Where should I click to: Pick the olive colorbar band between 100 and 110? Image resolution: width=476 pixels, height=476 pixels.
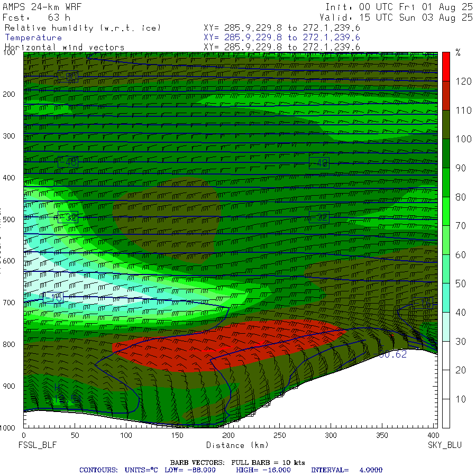pos(446,124)
